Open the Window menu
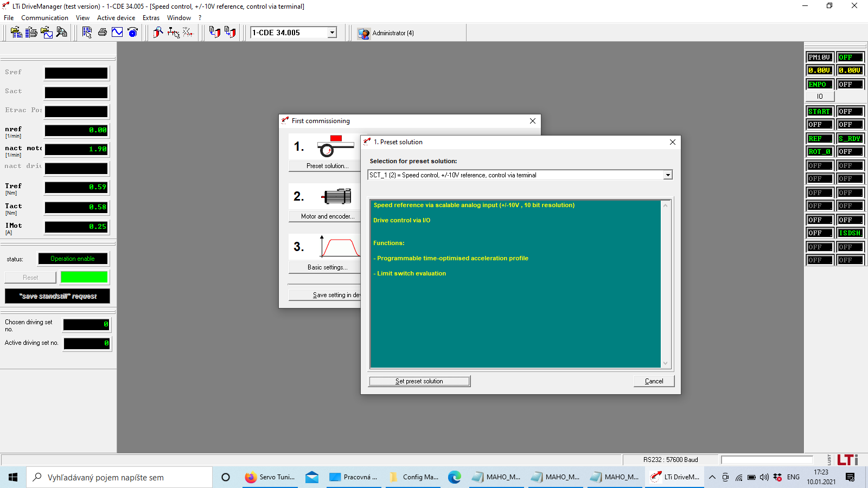 (179, 18)
